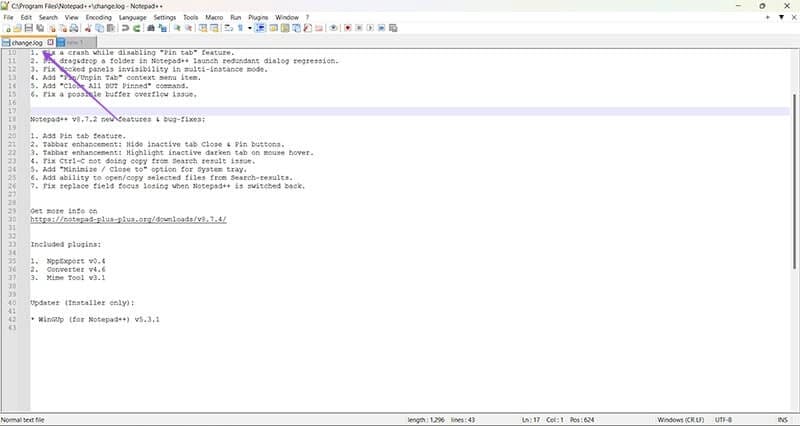This screenshot has width=800, height=426.
Task: Stop macro recording icon
Action: (359, 28)
